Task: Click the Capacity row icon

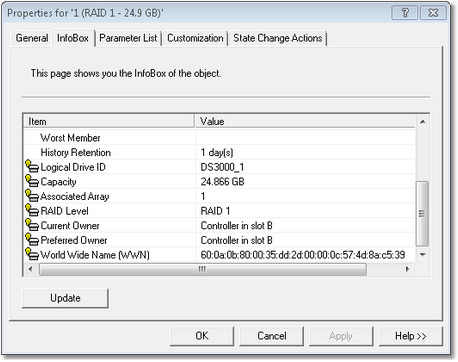Action: point(32,181)
